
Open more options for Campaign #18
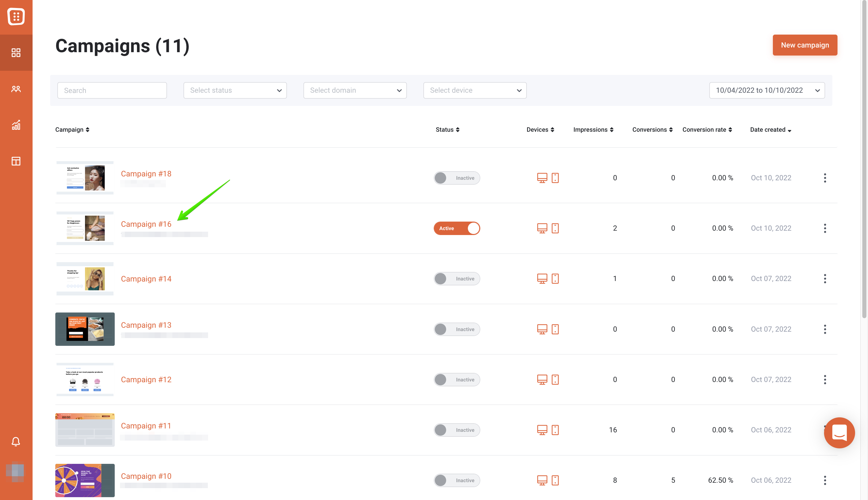tap(825, 178)
